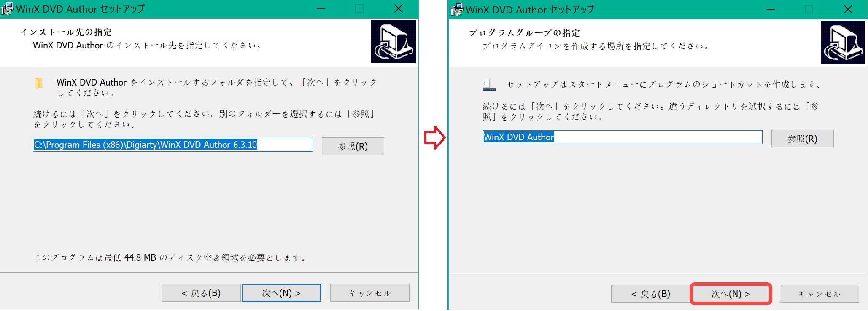The width and height of the screenshot is (868, 311).
Task: Cancel setup with キャンセル in right window
Action: click(x=819, y=294)
